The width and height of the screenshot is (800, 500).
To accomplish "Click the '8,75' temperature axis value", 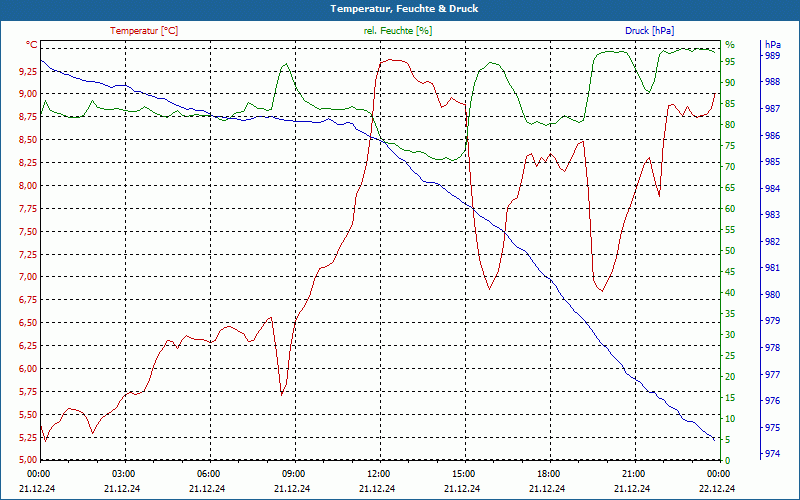I will pos(28,117).
